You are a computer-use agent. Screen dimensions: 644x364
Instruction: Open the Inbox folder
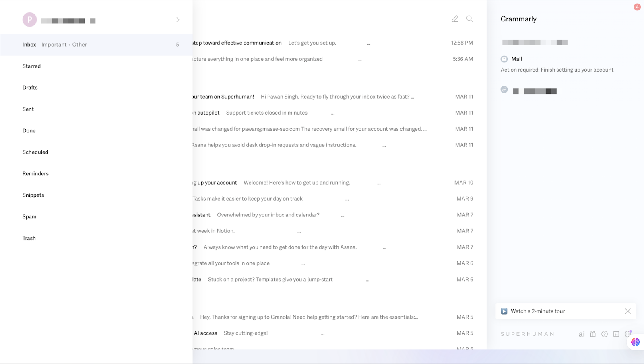point(29,45)
